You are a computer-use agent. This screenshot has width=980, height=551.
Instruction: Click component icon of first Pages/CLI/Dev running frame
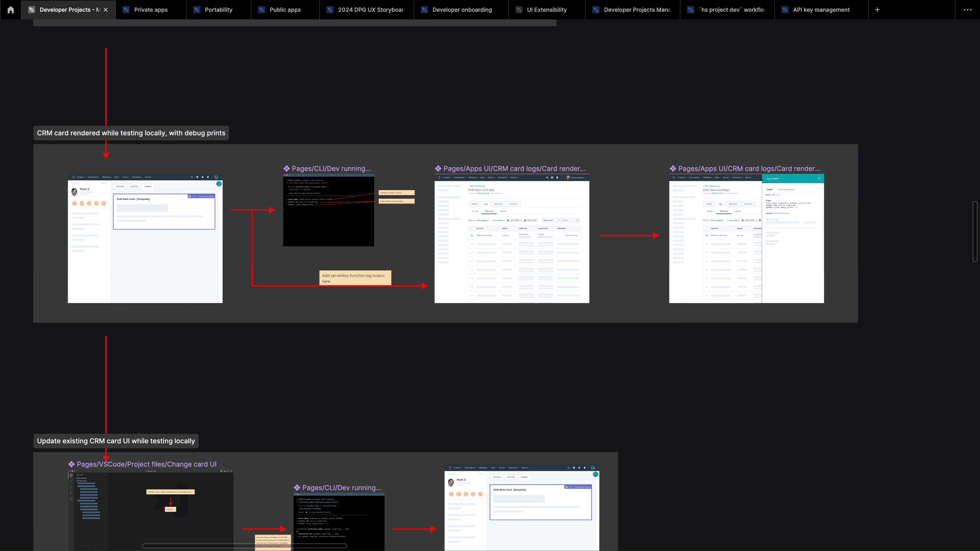click(286, 168)
